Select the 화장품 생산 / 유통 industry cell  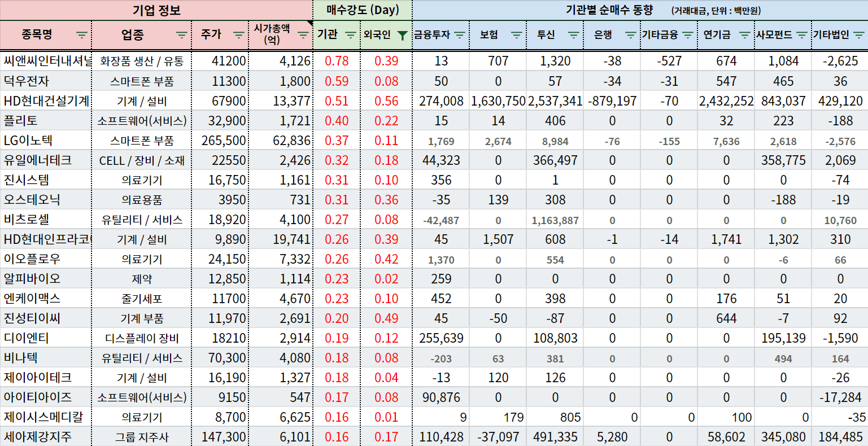click(x=142, y=61)
